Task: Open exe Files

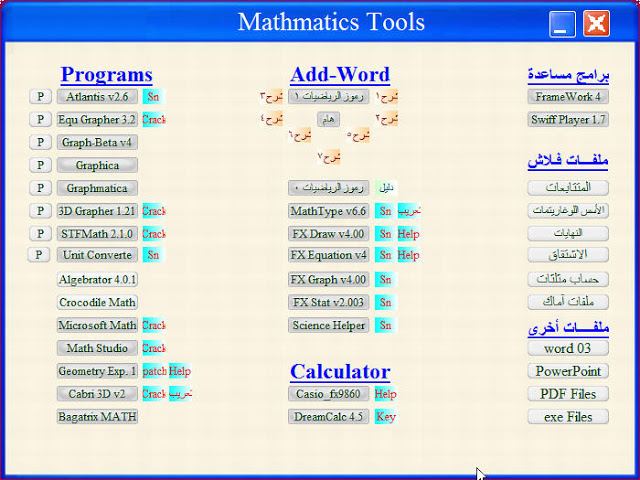Action: point(568,417)
